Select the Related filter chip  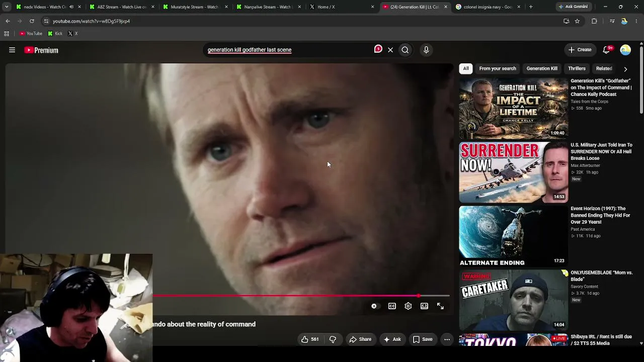(x=604, y=68)
